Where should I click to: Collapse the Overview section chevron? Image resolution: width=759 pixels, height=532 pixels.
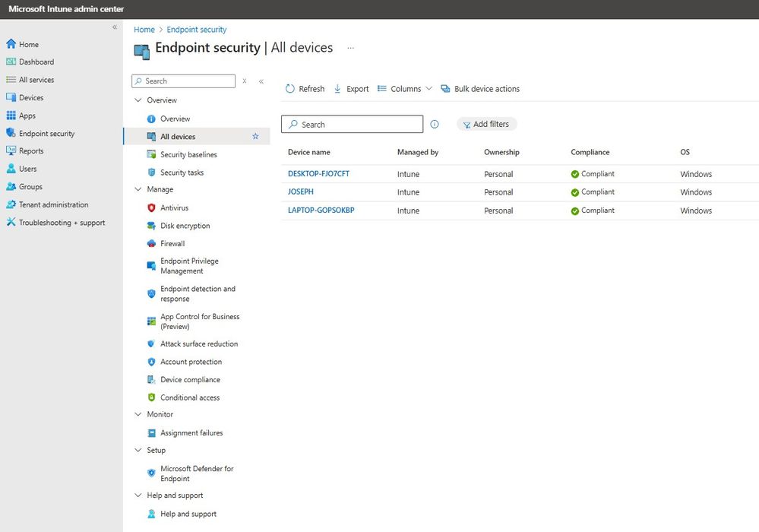138,100
